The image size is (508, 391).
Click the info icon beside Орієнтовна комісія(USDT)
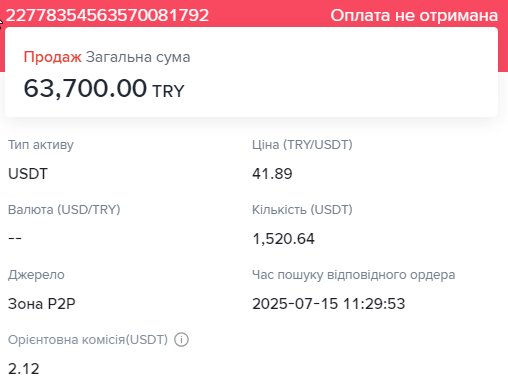coord(182,340)
